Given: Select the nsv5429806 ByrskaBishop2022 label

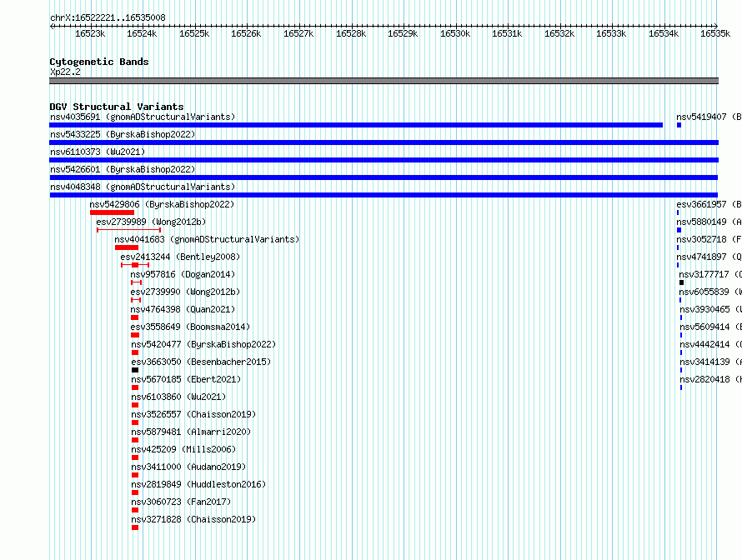Looking at the screenshot, I should (162, 204).
